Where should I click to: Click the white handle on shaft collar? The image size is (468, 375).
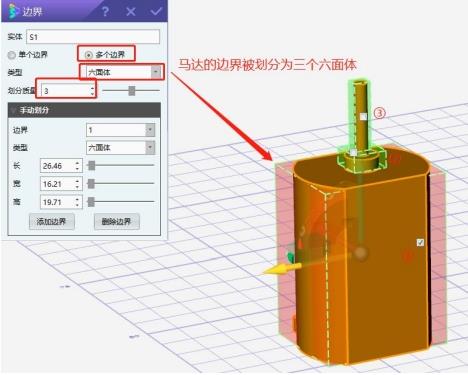click(353, 152)
